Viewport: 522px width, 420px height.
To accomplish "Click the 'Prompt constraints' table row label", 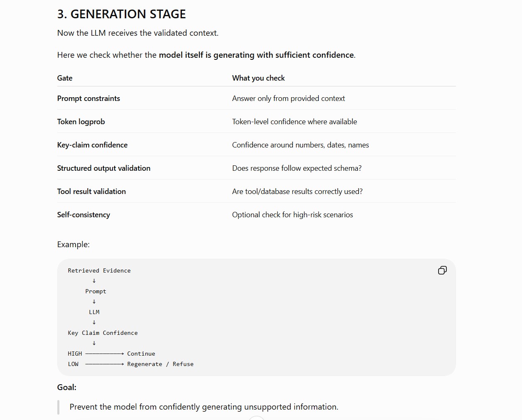I will [x=88, y=98].
